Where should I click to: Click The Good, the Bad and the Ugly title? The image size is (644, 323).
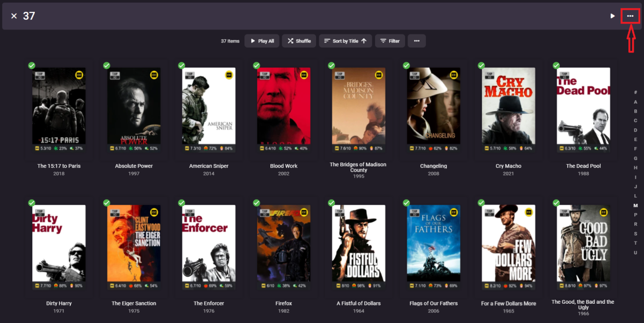(x=583, y=305)
